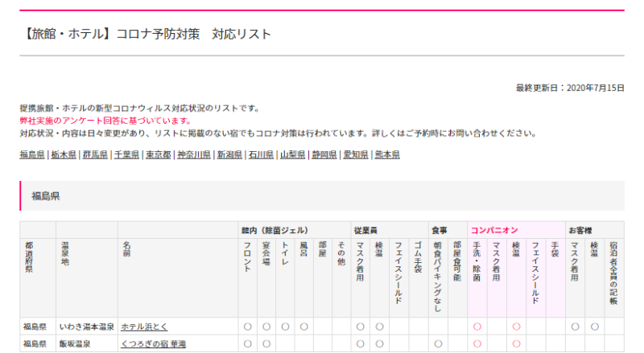644x353 pixels.
Task: Click the 福島県 section heading
Action: pos(46,196)
